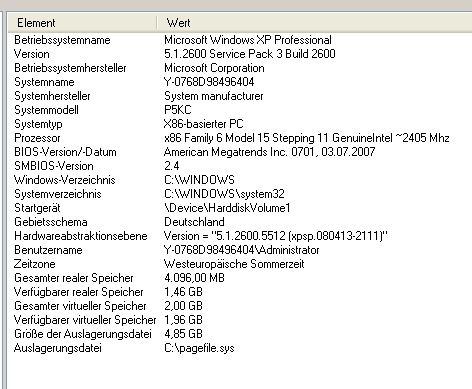
Task: Click the 'X86-basierter PC' value
Action: point(203,124)
